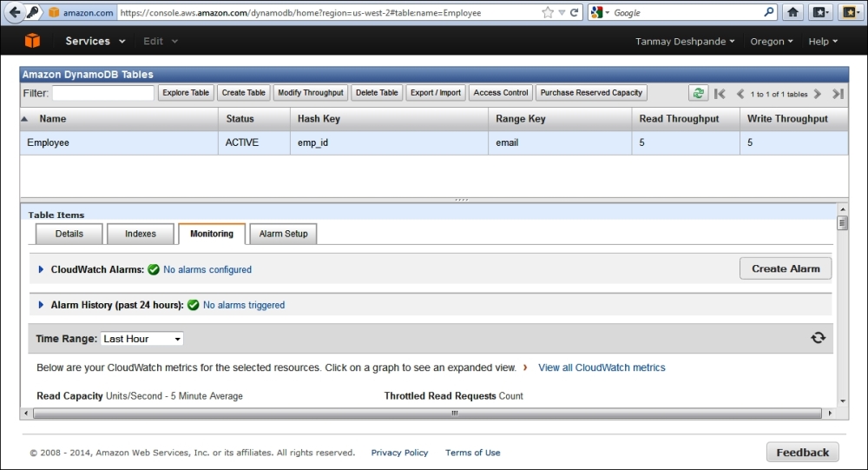This screenshot has height=470, width=868.
Task: Click the browser back arrow button
Action: coord(15,12)
